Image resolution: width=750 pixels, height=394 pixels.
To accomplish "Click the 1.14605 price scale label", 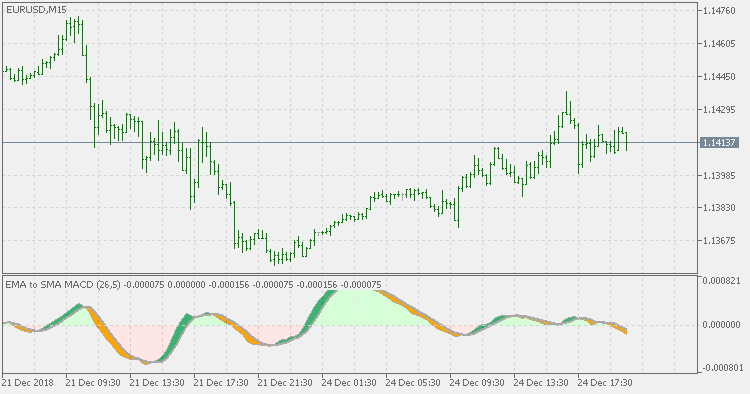I will (719, 44).
